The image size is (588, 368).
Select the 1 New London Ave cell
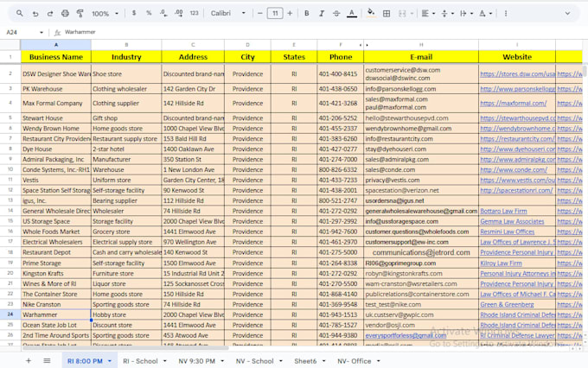click(193, 170)
